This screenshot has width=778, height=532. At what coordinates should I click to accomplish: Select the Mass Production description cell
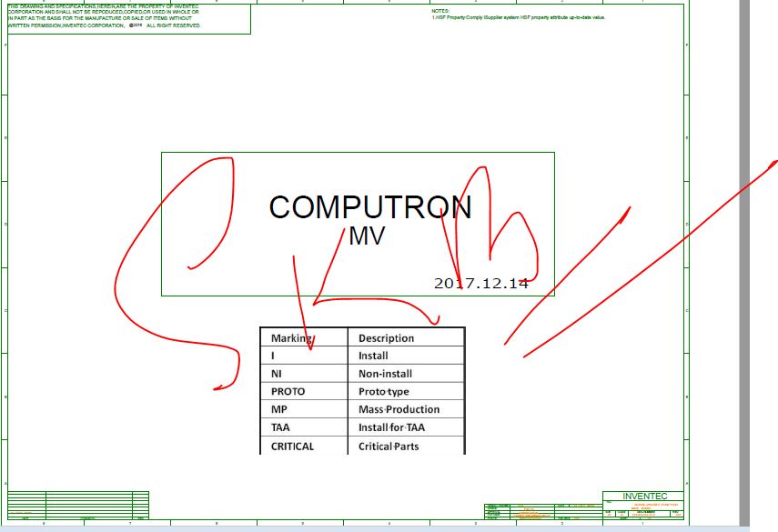point(406,409)
